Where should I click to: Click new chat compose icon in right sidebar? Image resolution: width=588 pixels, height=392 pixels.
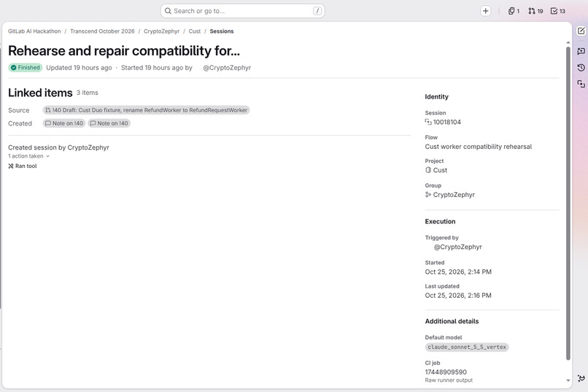(x=581, y=31)
